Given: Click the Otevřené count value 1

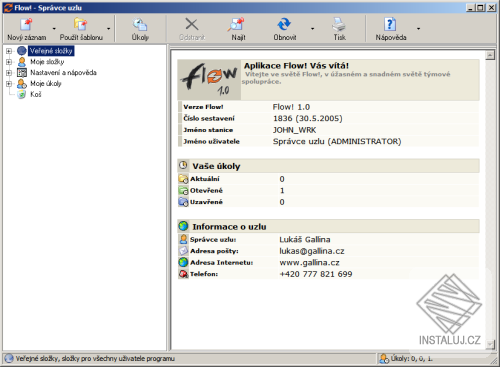Looking at the screenshot, I should tap(282, 191).
